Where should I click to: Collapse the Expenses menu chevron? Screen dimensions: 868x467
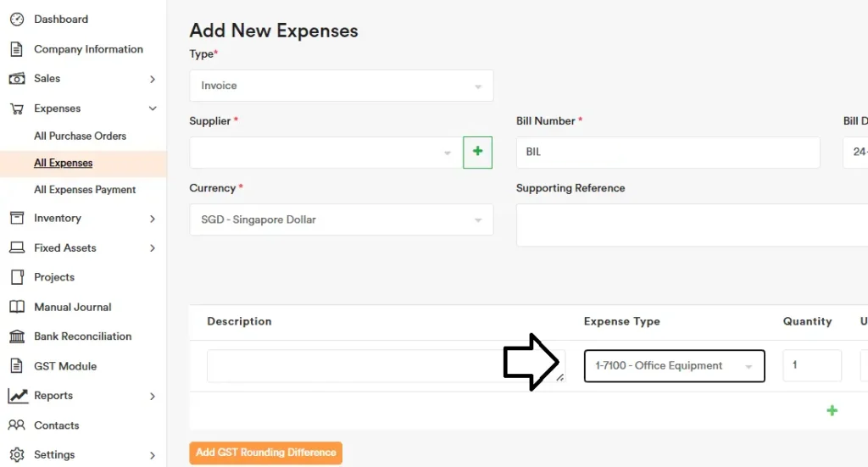point(153,108)
